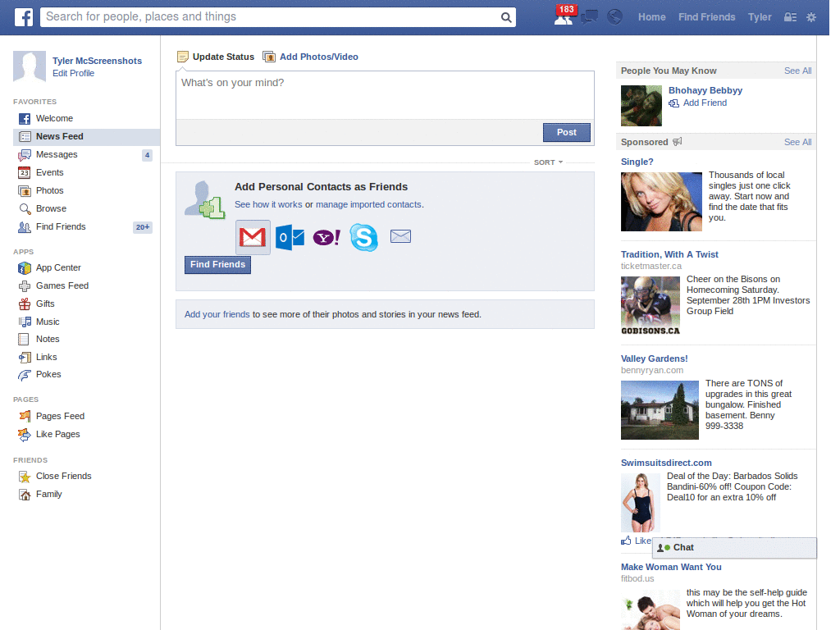This screenshot has width=840, height=630.
Task: Open the notifications globe icon
Action: pos(614,17)
